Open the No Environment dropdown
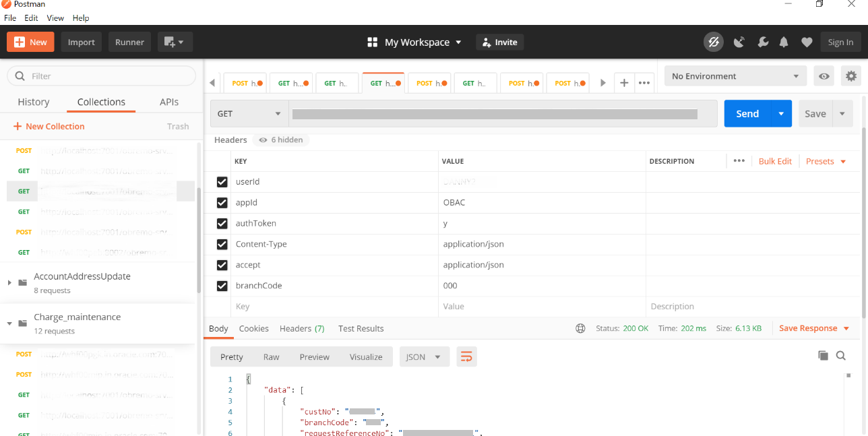The width and height of the screenshot is (868, 436). pos(735,76)
